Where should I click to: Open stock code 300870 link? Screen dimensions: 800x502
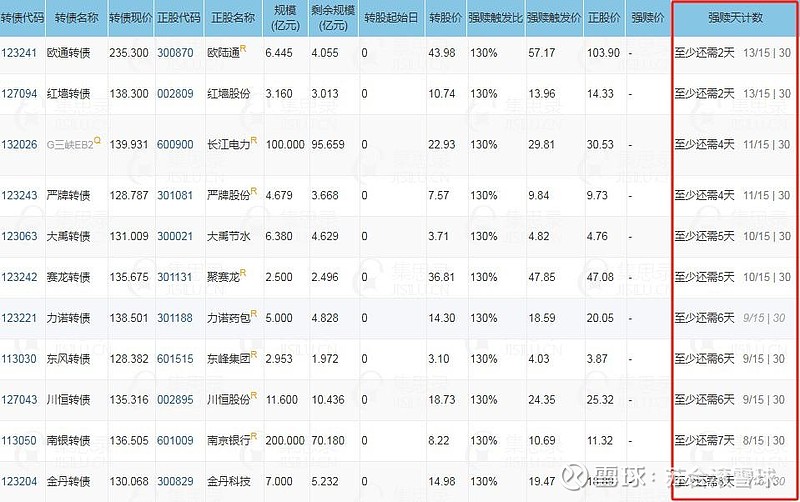(175, 53)
